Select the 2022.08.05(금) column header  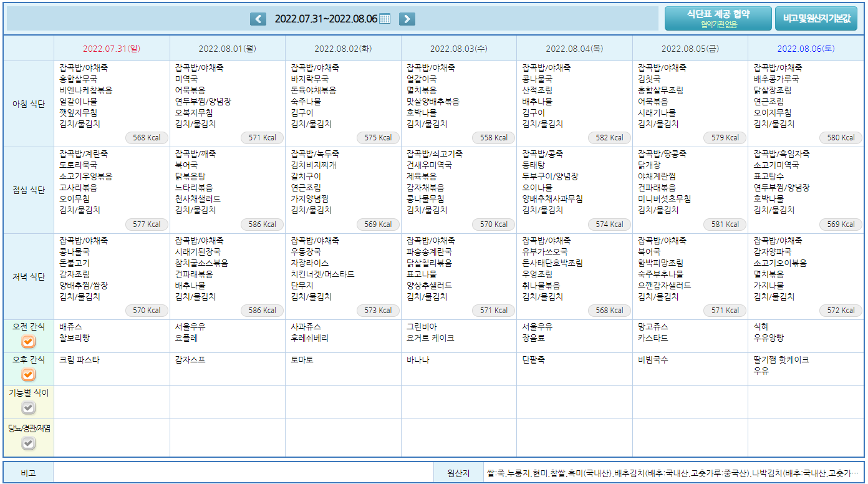[690, 48]
